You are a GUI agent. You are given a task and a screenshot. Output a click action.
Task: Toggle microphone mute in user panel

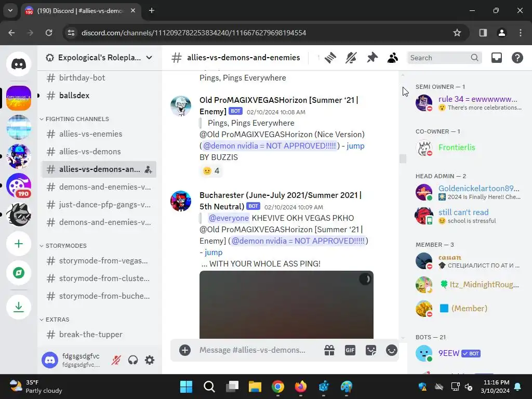tap(116, 360)
